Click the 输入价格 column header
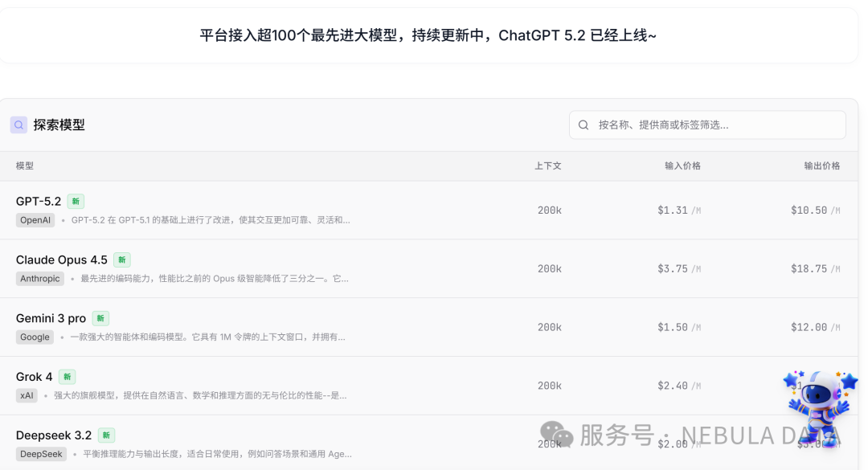868x470 pixels. [682, 166]
